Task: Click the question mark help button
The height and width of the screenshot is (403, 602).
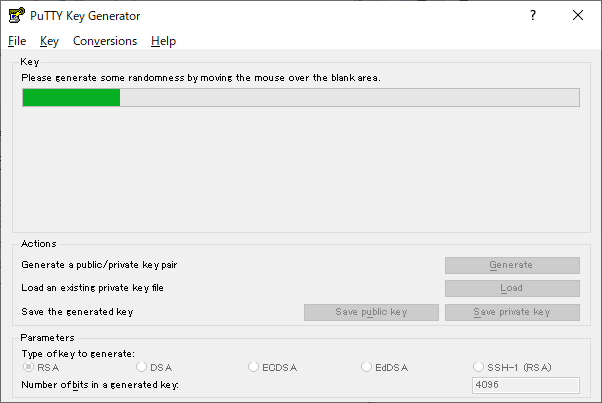Action: point(533,15)
